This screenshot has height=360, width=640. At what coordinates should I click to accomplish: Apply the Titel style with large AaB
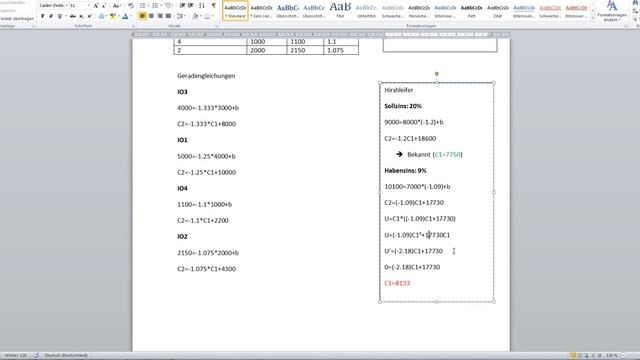(340, 10)
